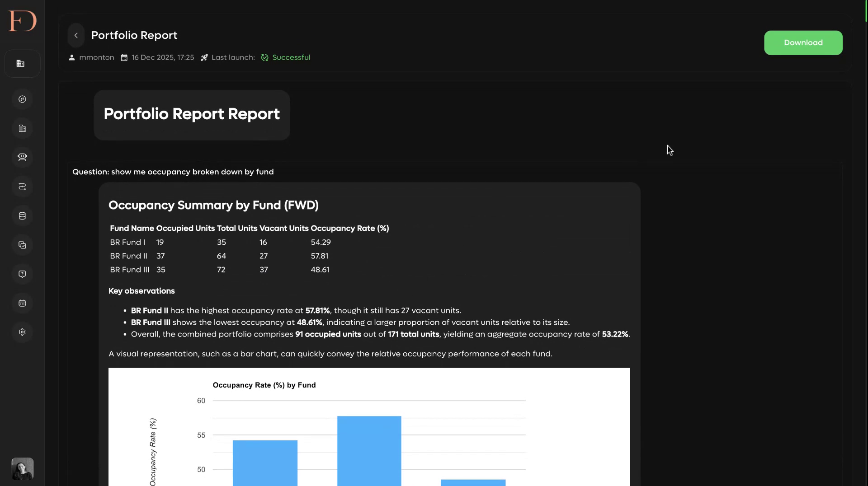Click the 'Successful' status text

point(291,58)
